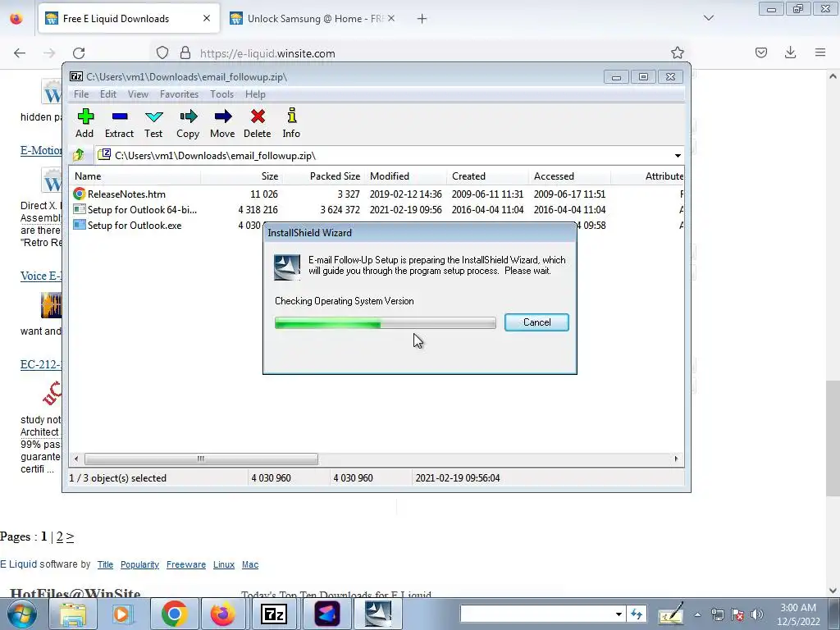Click the volume speaker tray icon

click(757, 614)
